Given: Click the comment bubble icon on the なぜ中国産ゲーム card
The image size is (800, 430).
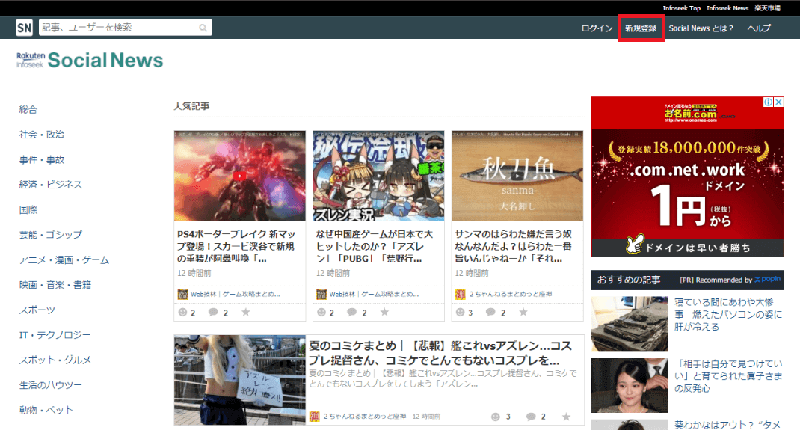Looking at the screenshot, I should (x=352, y=312).
